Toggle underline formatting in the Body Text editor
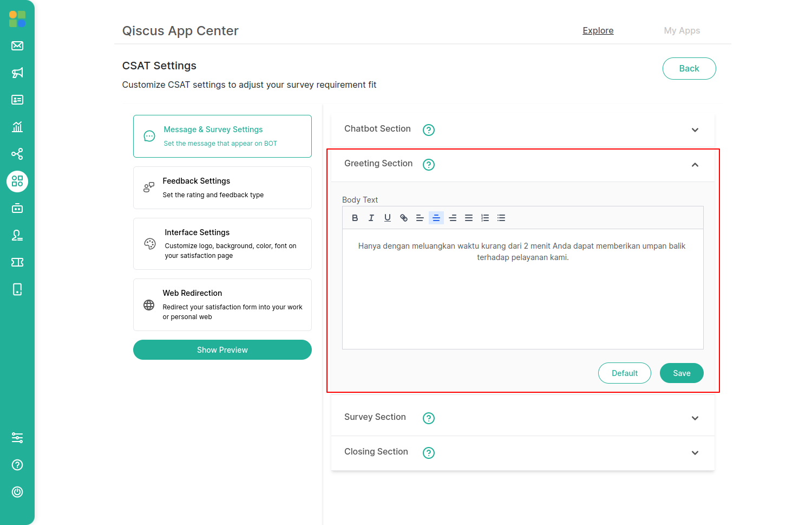 tap(388, 218)
